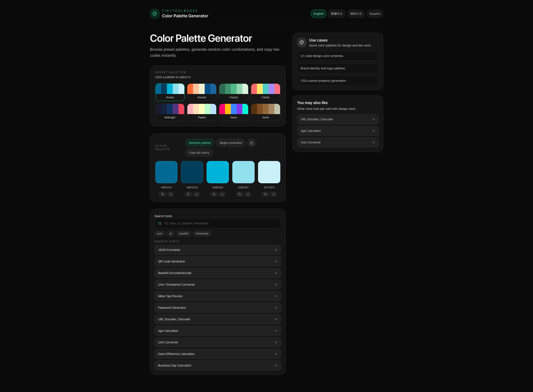533x392 pixels.
Task: Click the Use cases palette icon
Action: 302,42
